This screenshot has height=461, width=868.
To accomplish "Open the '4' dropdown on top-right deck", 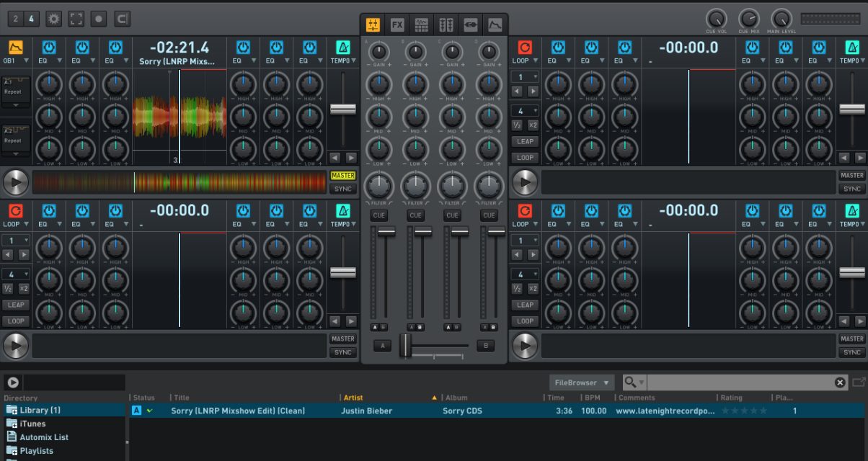I will 525,111.
